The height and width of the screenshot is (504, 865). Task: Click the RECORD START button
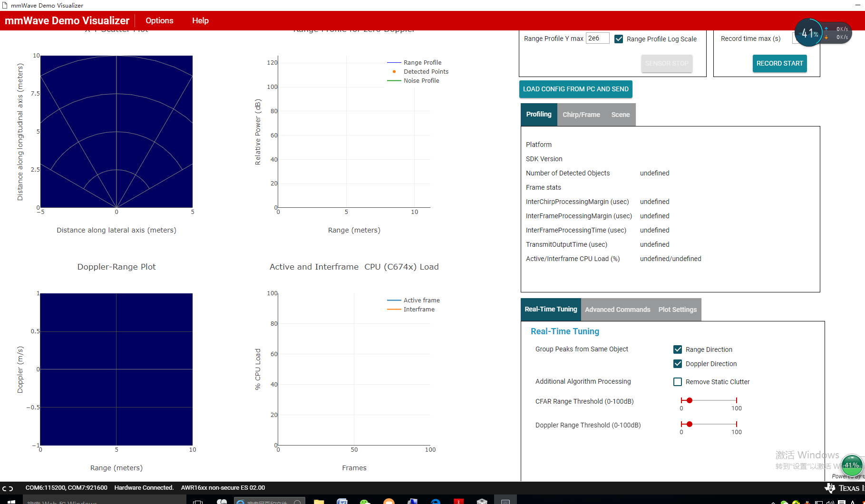(x=779, y=63)
